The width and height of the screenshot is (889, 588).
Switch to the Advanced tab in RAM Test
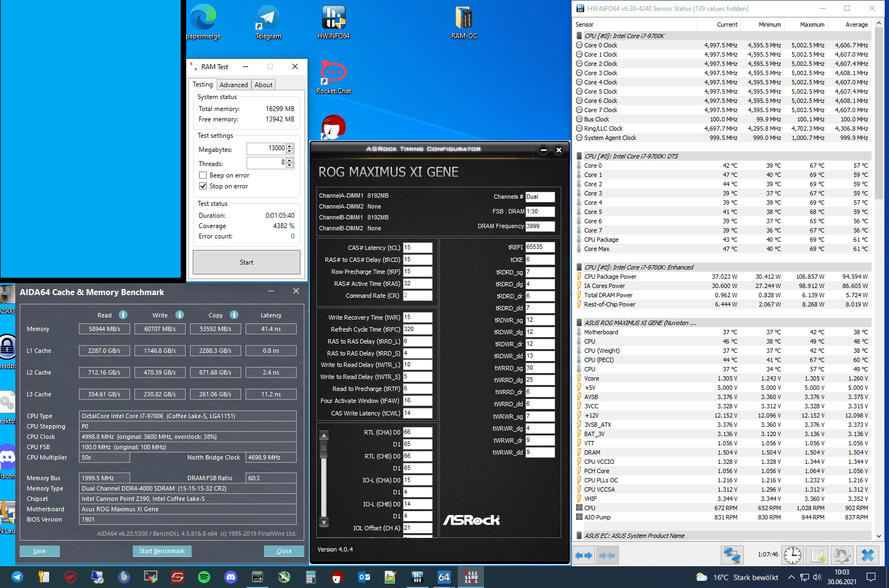(x=234, y=85)
